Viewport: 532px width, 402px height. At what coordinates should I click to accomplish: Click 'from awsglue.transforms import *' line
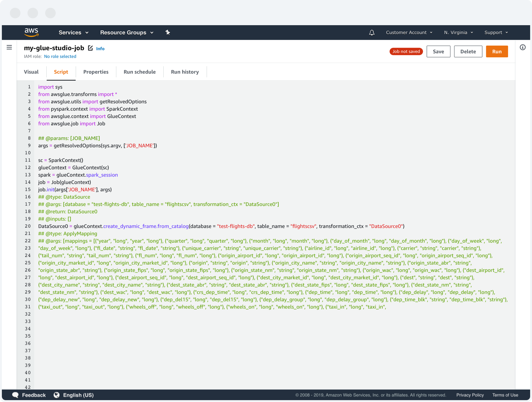click(78, 94)
